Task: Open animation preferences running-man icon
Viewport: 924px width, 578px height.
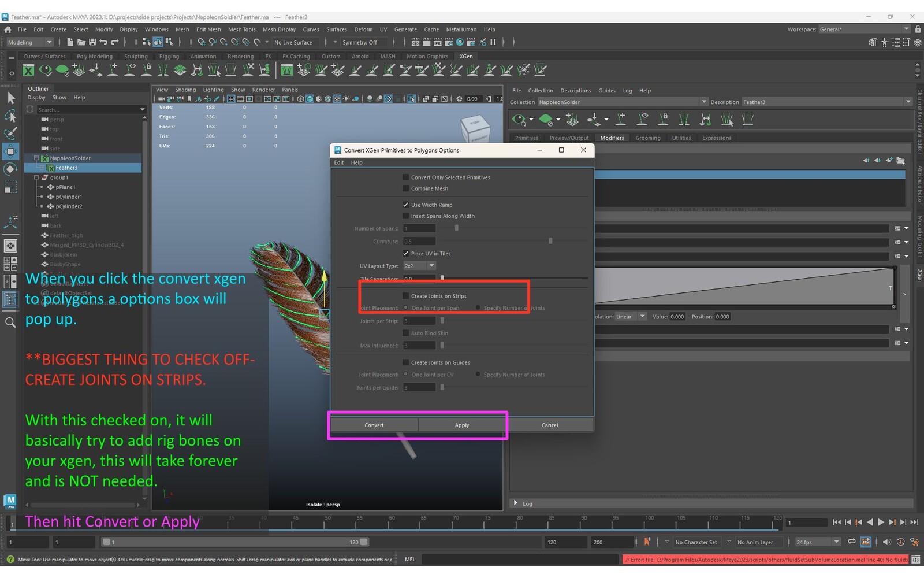Action: [914, 542]
